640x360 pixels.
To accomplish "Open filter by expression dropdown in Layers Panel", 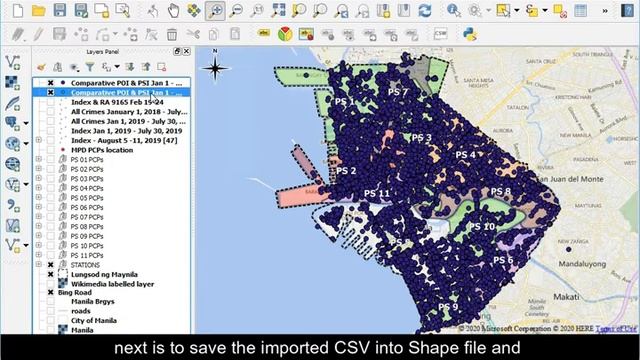I will pyautogui.click(x=117, y=67).
